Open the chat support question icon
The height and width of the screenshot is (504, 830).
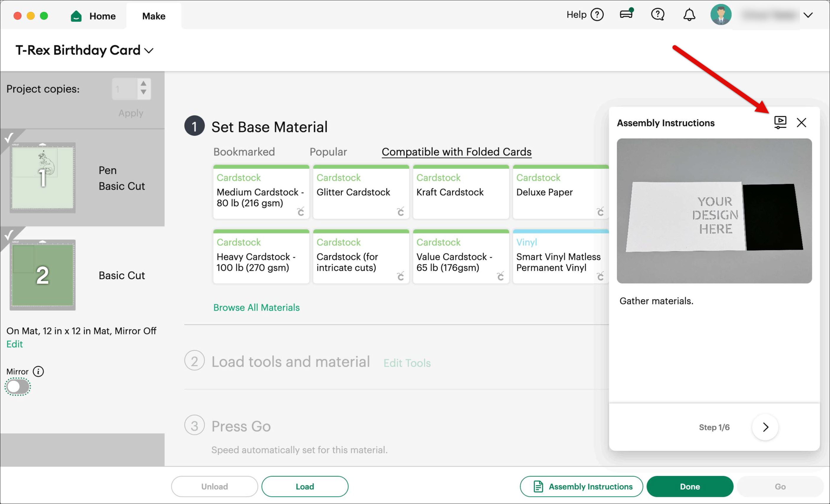(657, 15)
